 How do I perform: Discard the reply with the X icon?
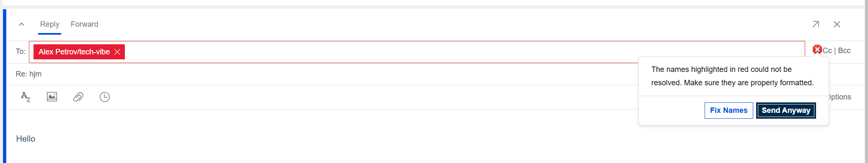click(837, 24)
